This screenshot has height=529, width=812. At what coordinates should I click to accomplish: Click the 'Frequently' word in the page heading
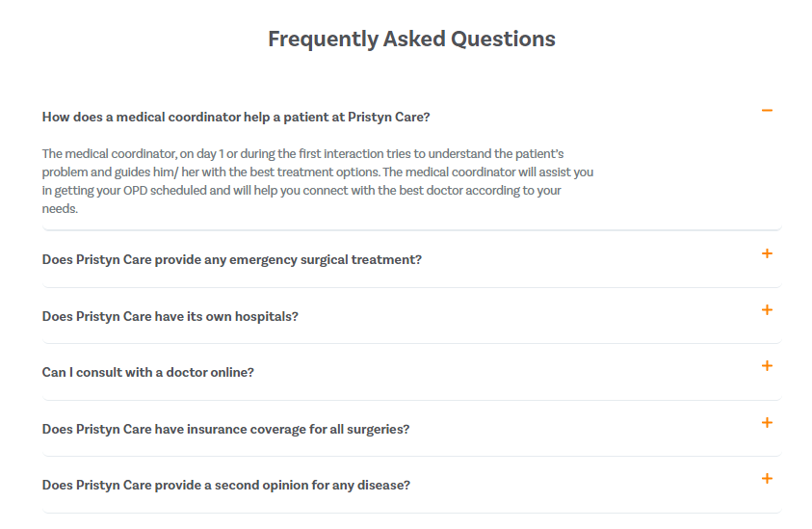[x=323, y=40]
